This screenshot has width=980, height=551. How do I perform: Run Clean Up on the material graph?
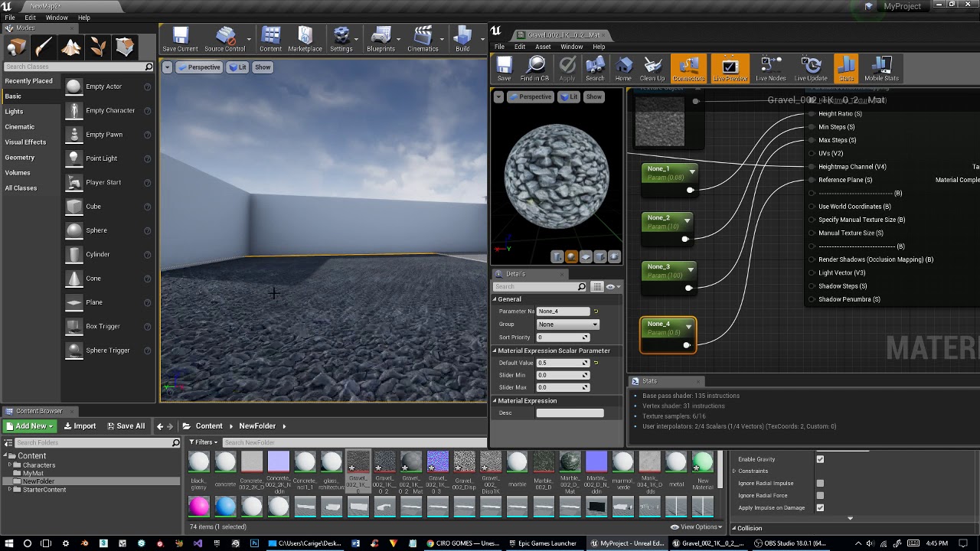pyautogui.click(x=652, y=69)
